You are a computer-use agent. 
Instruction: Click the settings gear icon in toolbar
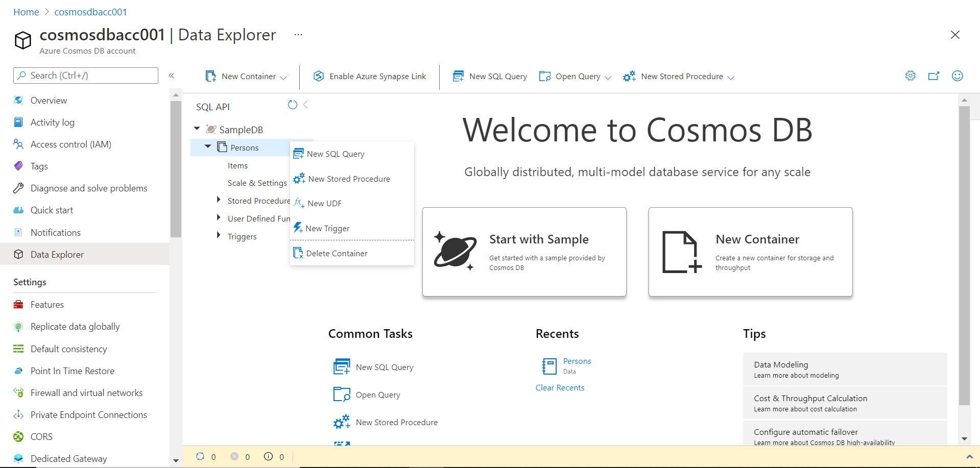click(x=910, y=76)
